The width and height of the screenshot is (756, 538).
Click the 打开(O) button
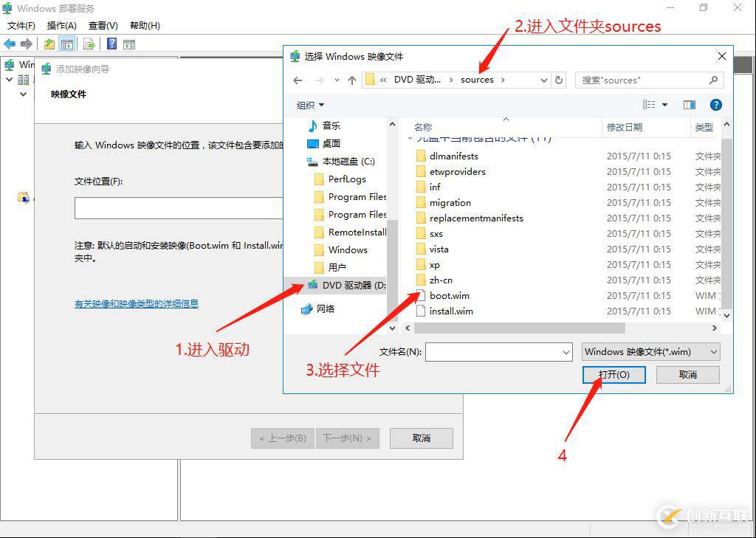point(614,375)
